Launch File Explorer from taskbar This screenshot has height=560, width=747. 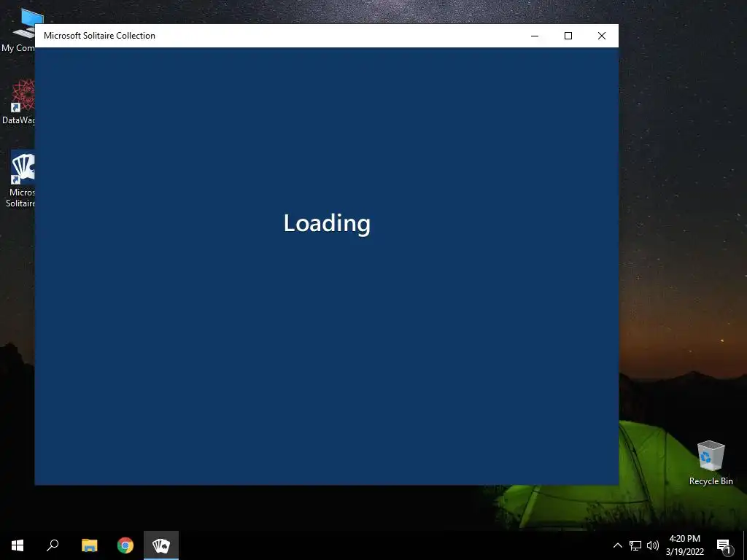pos(89,545)
